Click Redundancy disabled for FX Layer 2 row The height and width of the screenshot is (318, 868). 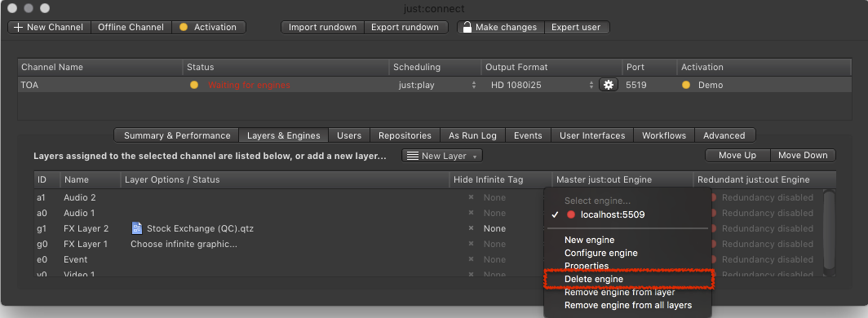tap(767, 228)
